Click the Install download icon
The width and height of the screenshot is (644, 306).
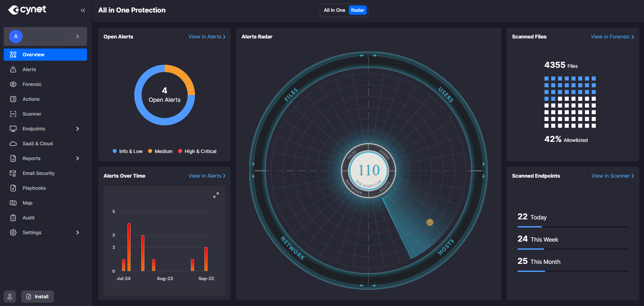pyautogui.click(x=29, y=297)
